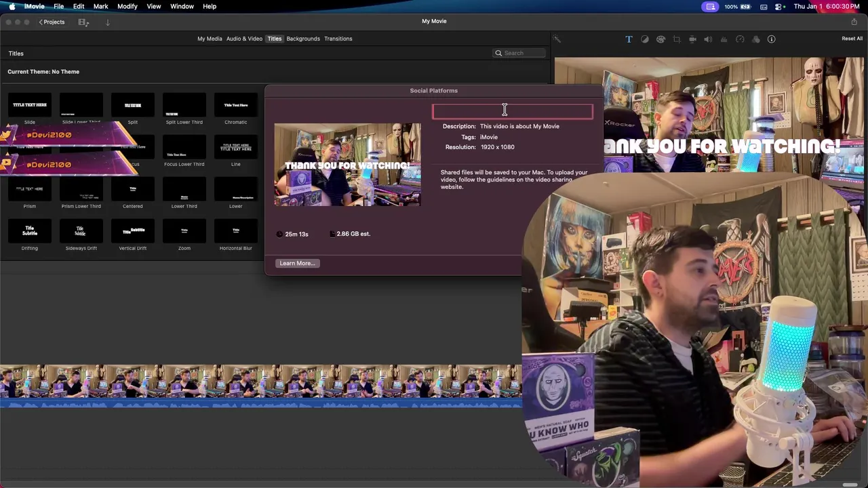This screenshot has width=868, height=488.
Task: Select the Titles tab
Action: pos(274,39)
